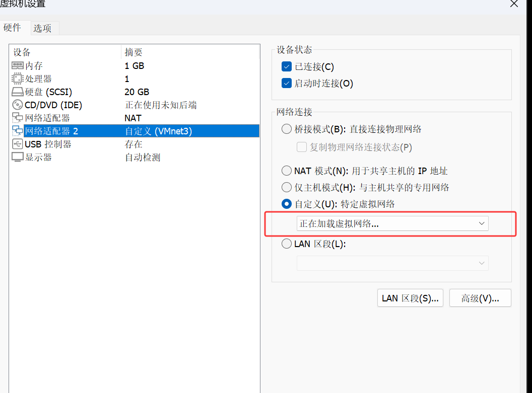This screenshot has height=393, width=532.
Task: Open 高级(V)... advanced settings
Action: (x=480, y=298)
